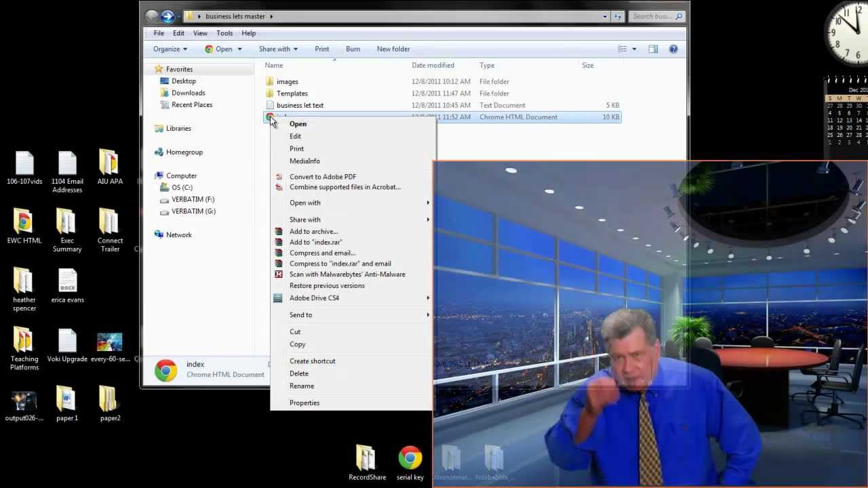The width and height of the screenshot is (868, 488).
Task: Click the Burn toolbar button
Action: (353, 49)
